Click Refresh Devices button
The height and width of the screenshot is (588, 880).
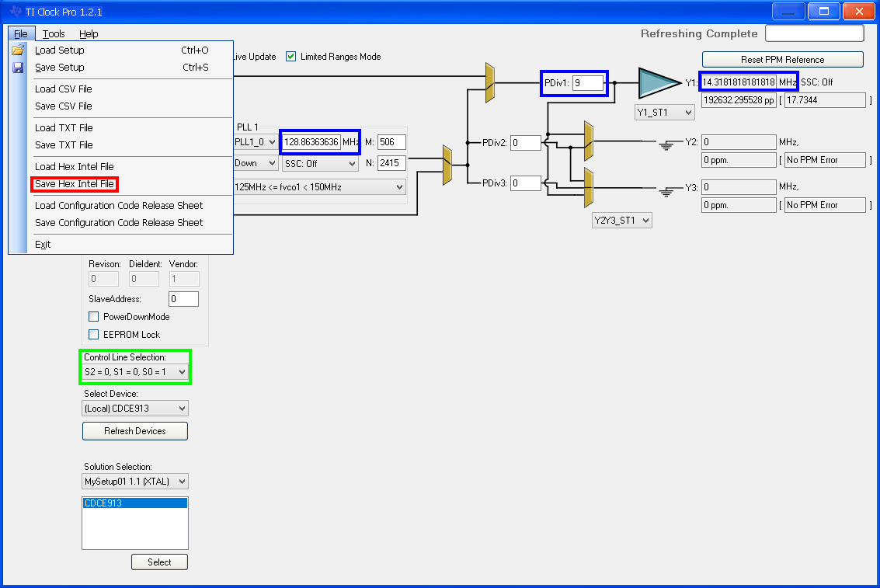(134, 431)
